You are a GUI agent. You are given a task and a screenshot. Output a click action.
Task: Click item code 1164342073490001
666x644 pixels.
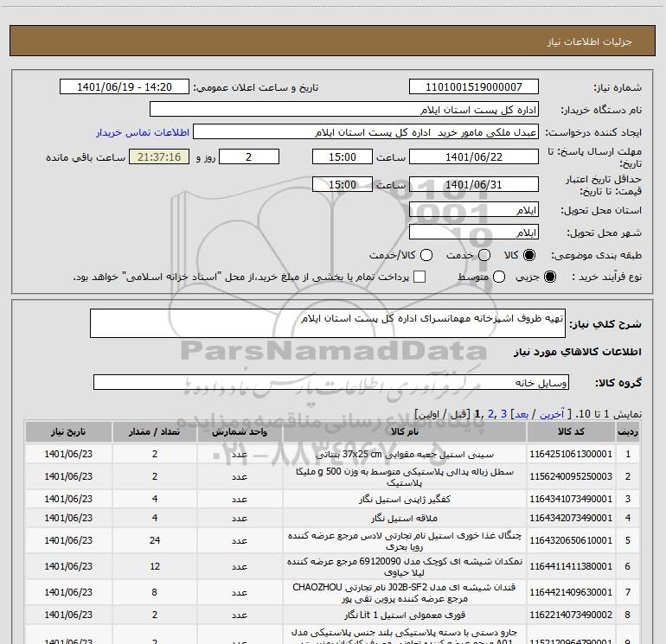click(571, 518)
